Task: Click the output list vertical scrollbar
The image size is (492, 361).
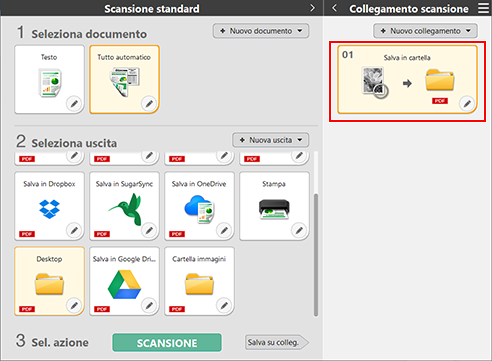Action: pyautogui.click(x=316, y=255)
